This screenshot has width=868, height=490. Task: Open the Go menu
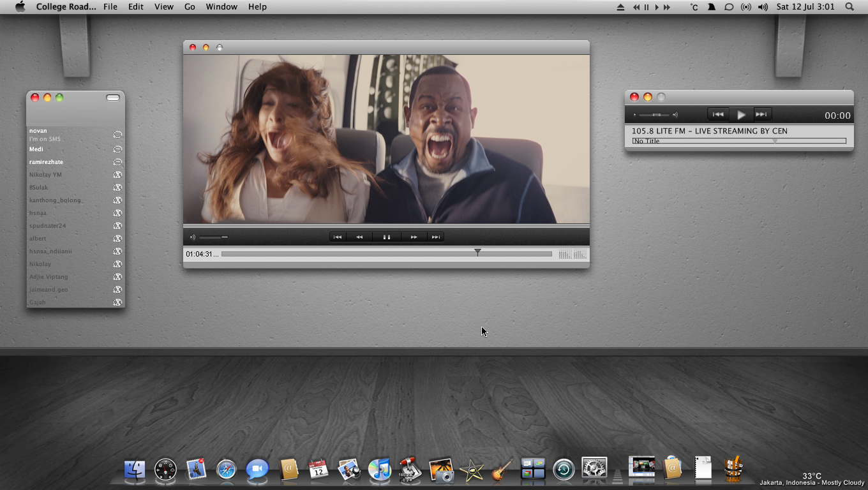pyautogui.click(x=190, y=6)
